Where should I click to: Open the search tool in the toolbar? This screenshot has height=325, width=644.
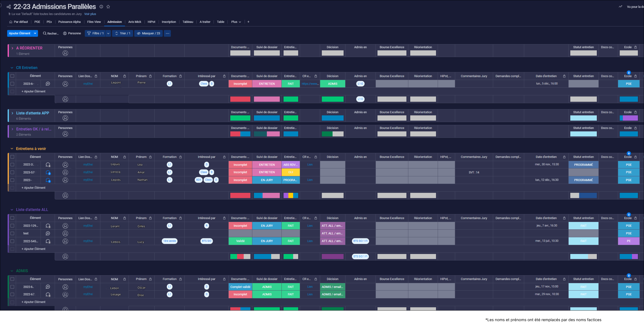tap(51, 33)
